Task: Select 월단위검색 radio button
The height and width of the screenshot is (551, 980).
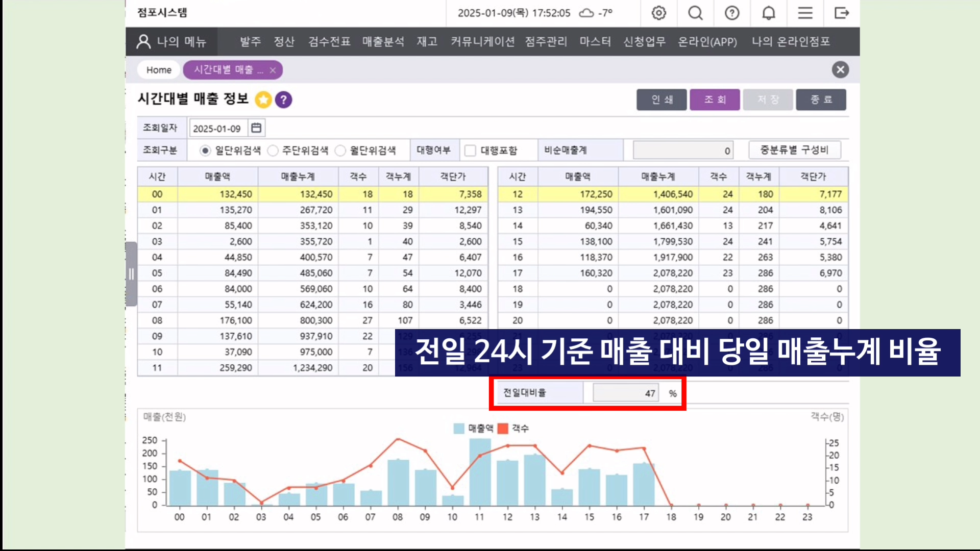Action: click(340, 151)
